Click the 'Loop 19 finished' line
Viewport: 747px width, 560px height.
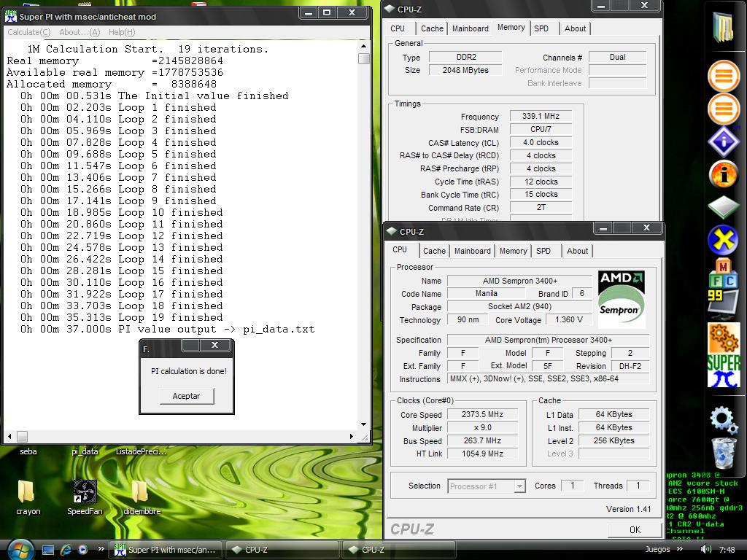(x=122, y=317)
